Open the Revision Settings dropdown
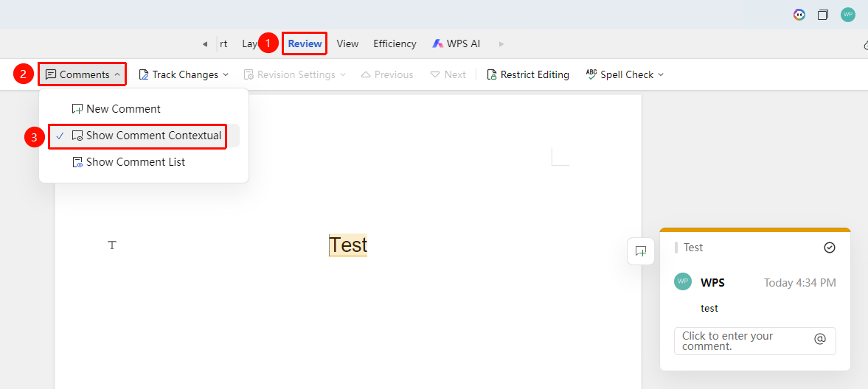The width and height of the screenshot is (868, 389). coord(295,74)
